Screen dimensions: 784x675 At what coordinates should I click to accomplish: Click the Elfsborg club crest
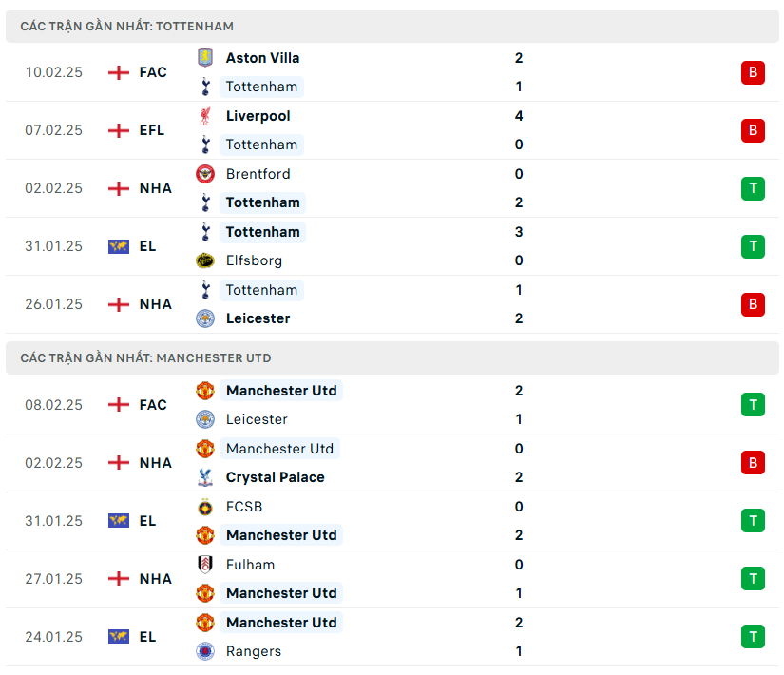(x=205, y=260)
